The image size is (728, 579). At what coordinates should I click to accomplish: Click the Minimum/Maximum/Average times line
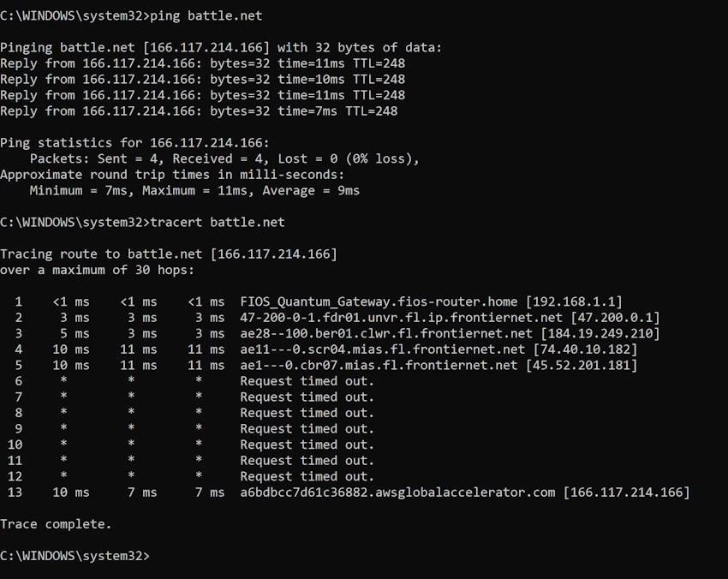(194, 190)
